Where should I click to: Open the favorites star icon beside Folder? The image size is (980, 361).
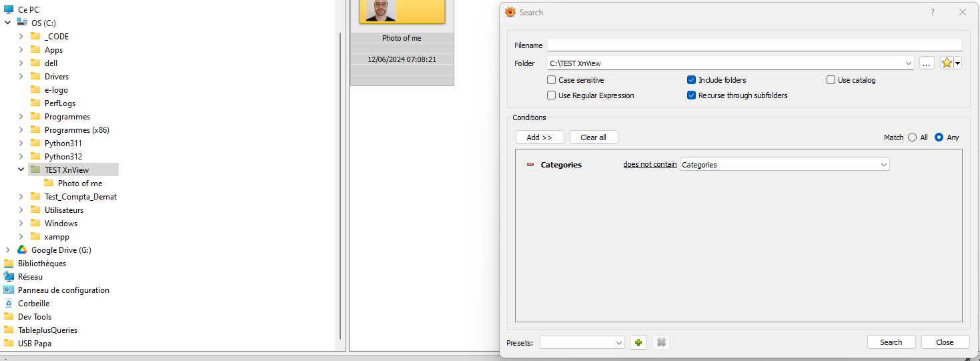(x=947, y=63)
